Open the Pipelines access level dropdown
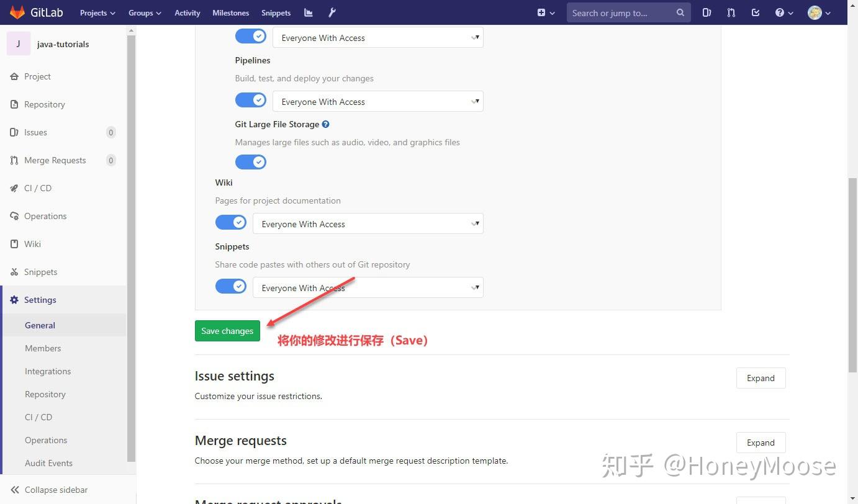The image size is (858, 504). coord(377,101)
